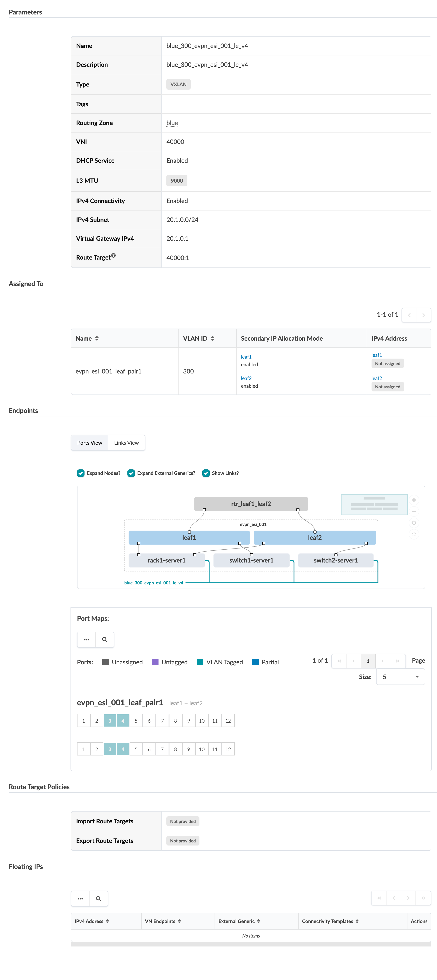Toggle Expand External Generics checkbox
The height and width of the screenshot is (980, 437).
[131, 473]
